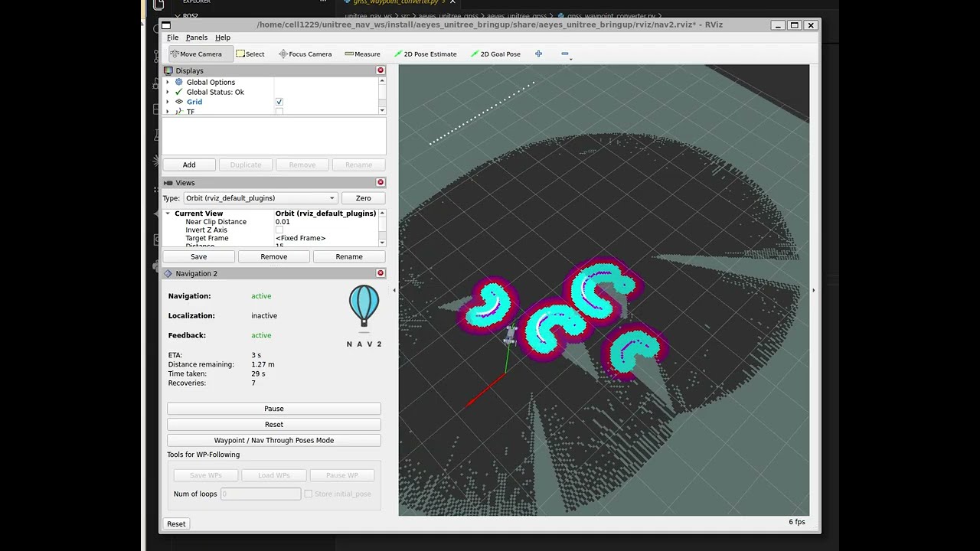Click the Zero button in Views

(x=363, y=198)
